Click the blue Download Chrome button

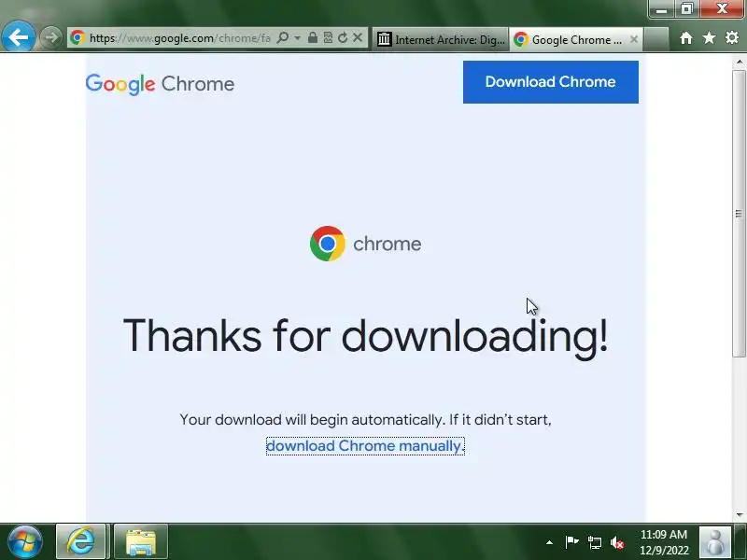(551, 82)
